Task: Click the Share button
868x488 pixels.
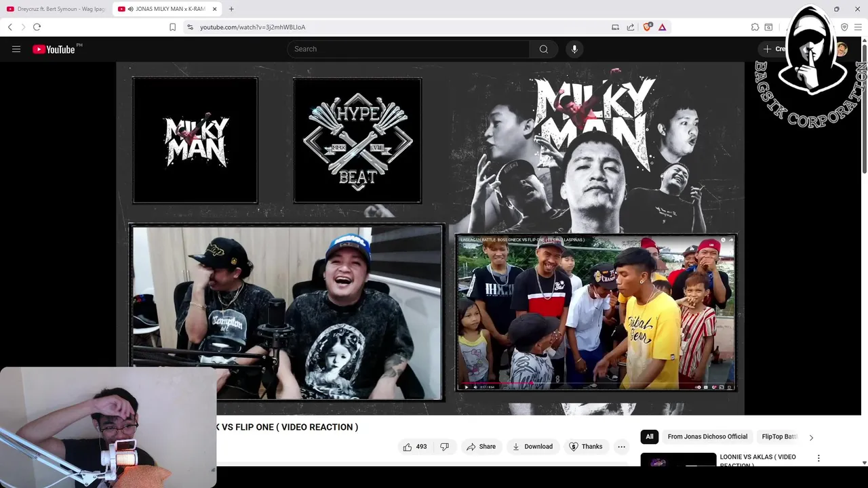Action: coord(481,447)
